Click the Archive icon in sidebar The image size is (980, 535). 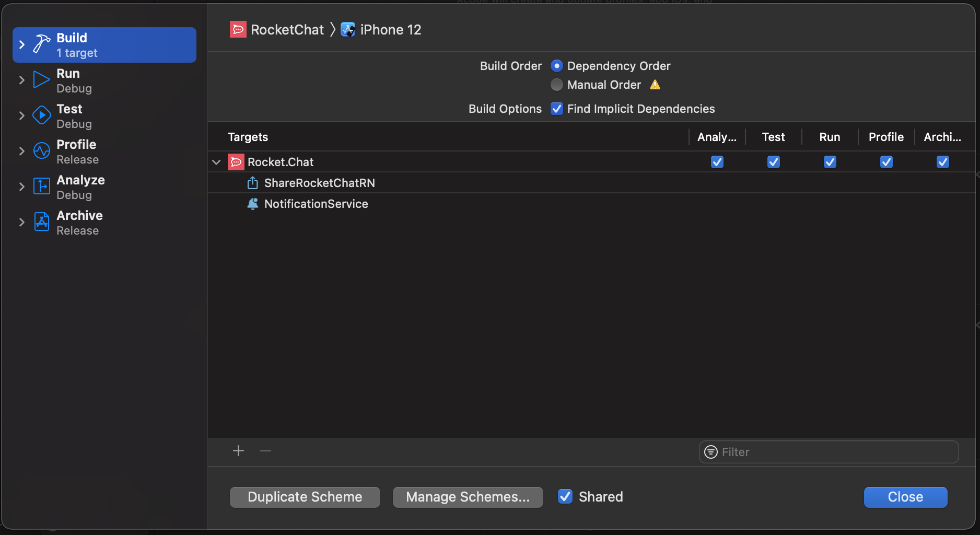tap(42, 222)
